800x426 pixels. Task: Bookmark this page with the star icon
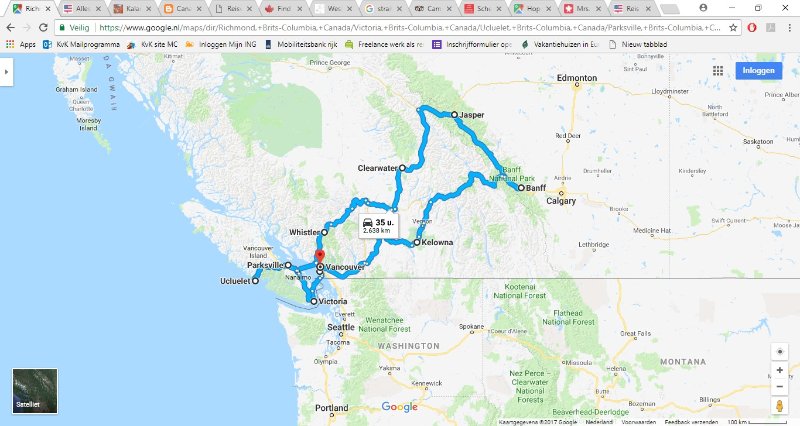[x=733, y=28]
